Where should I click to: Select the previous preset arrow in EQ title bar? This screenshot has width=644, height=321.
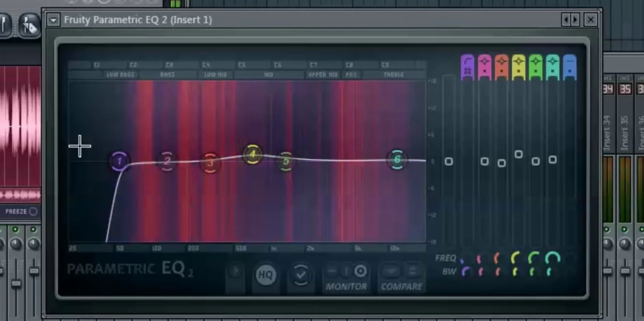567,19
